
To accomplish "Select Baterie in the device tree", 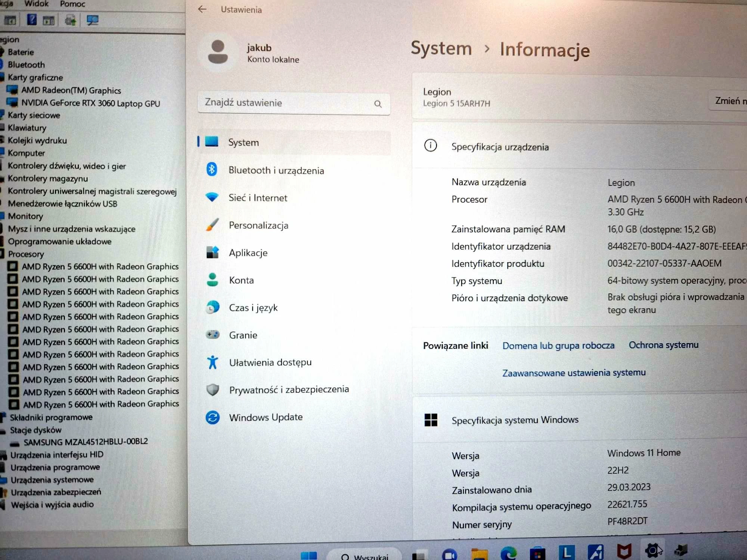I will coord(21,52).
